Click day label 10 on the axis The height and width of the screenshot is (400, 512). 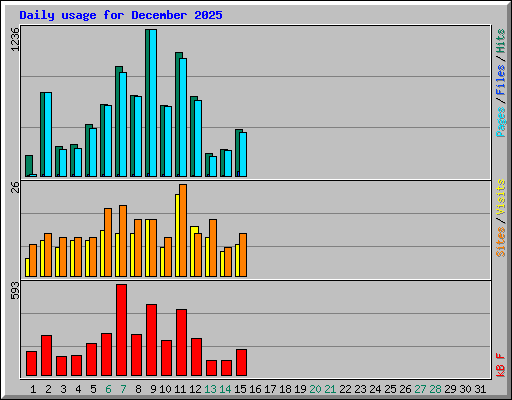point(165,389)
